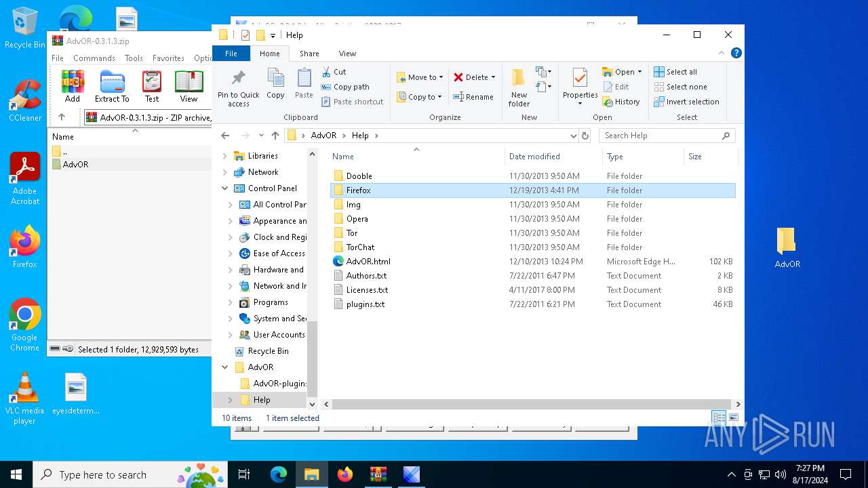Click Select none in ribbon
The height and width of the screenshot is (488, 868).
(x=680, y=87)
